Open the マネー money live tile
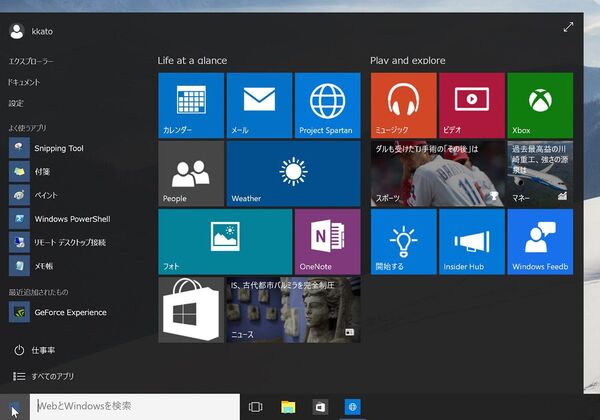The height and width of the screenshot is (420, 600). [540, 174]
